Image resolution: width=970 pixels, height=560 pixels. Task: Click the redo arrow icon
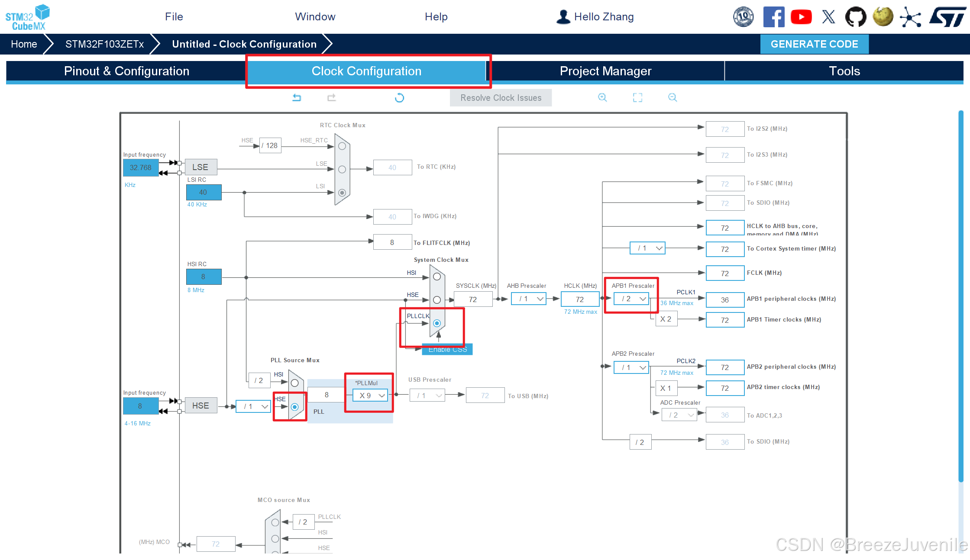[332, 98]
